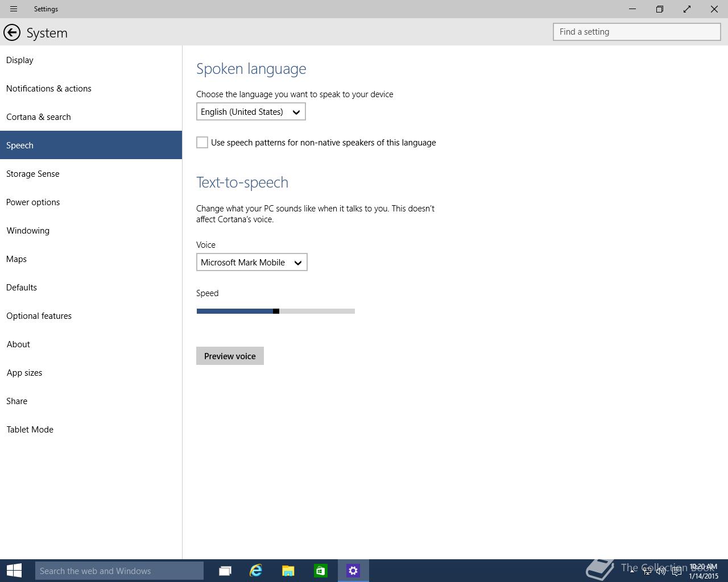Open the network tray icon

[x=647, y=571]
